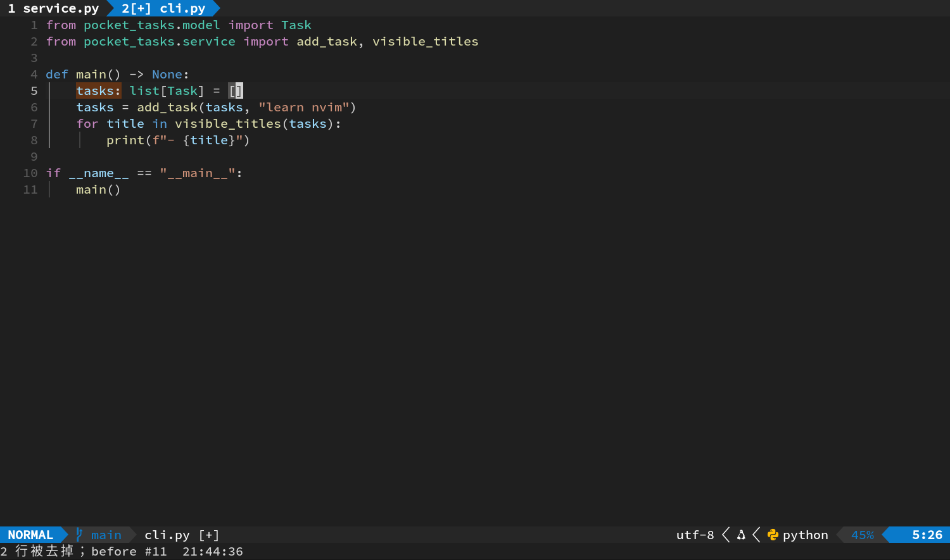Click the 45% scroll position indicator
The width and height of the screenshot is (950, 560).
pos(863,535)
